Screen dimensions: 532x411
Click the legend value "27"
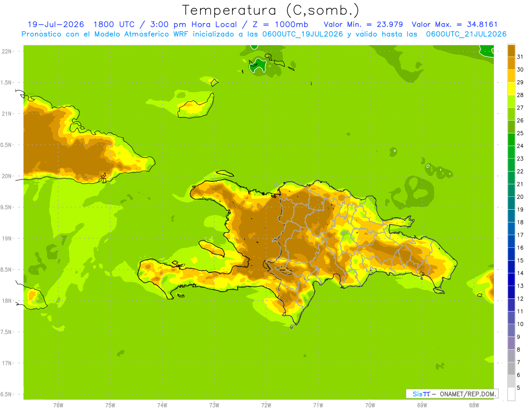coord(520,108)
